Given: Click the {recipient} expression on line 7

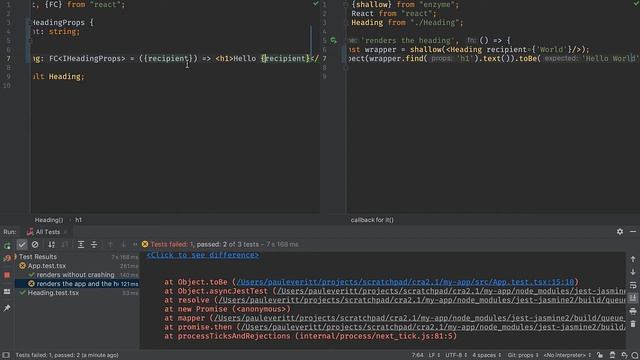Looking at the screenshot, I should pos(286,58).
